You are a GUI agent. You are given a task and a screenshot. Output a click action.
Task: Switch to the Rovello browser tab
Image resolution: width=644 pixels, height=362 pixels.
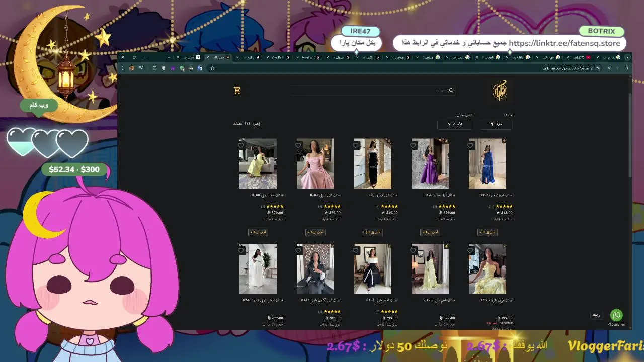coord(307,57)
